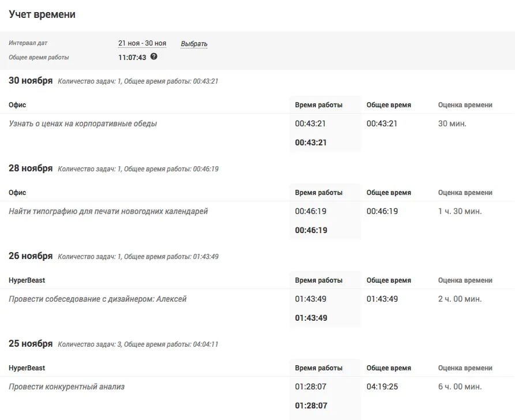This screenshot has width=515, height=420.
Task: Click Общее время column header for 28 ноября
Action: (x=389, y=193)
